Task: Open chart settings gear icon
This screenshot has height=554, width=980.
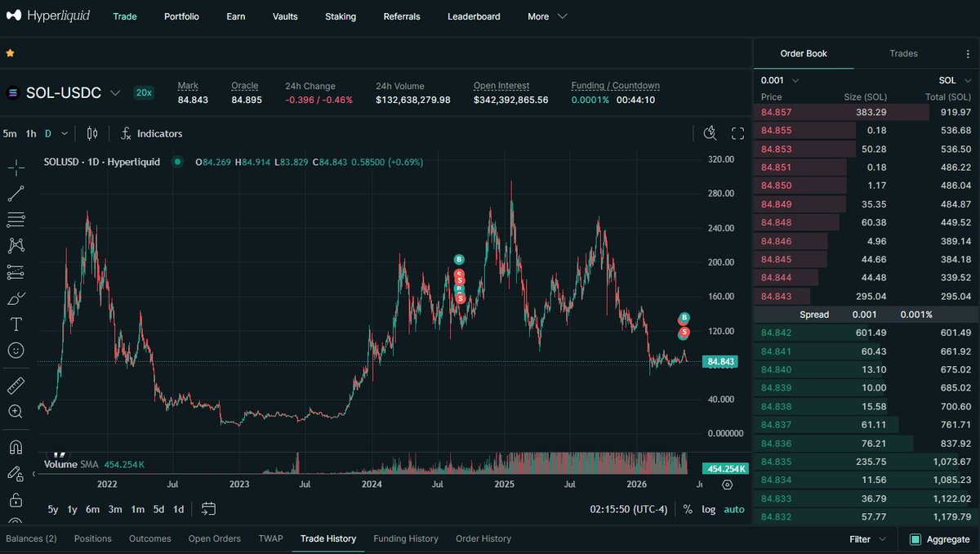Action: (x=728, y=485)
